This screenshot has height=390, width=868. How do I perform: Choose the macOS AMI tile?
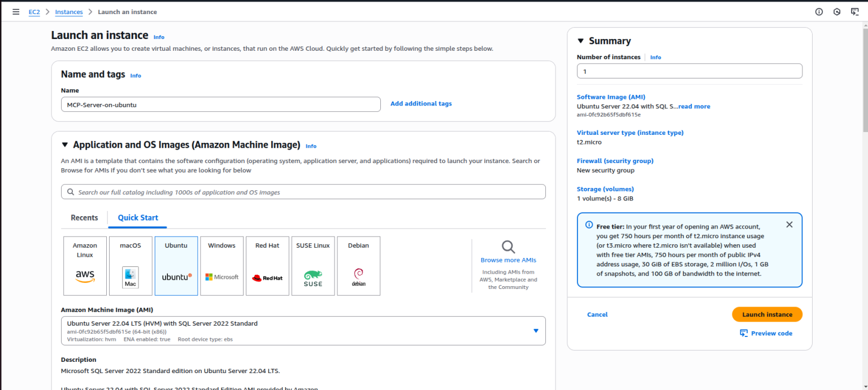tap(131, 265)
